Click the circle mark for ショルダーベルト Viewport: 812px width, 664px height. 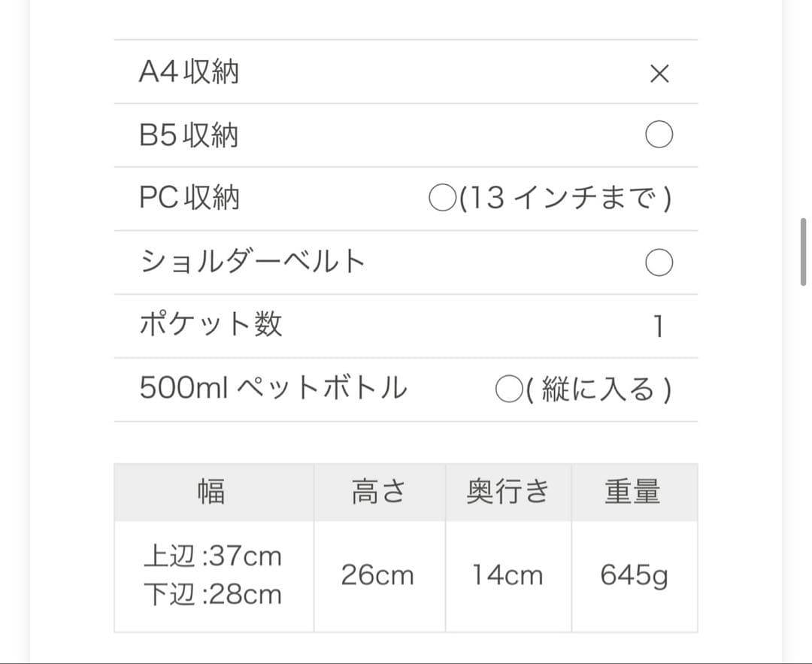point(659,262)
